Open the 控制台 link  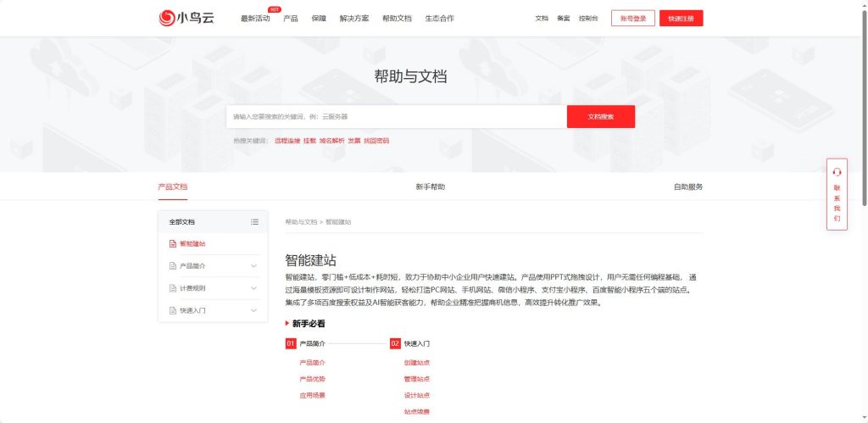click(588, 19)
